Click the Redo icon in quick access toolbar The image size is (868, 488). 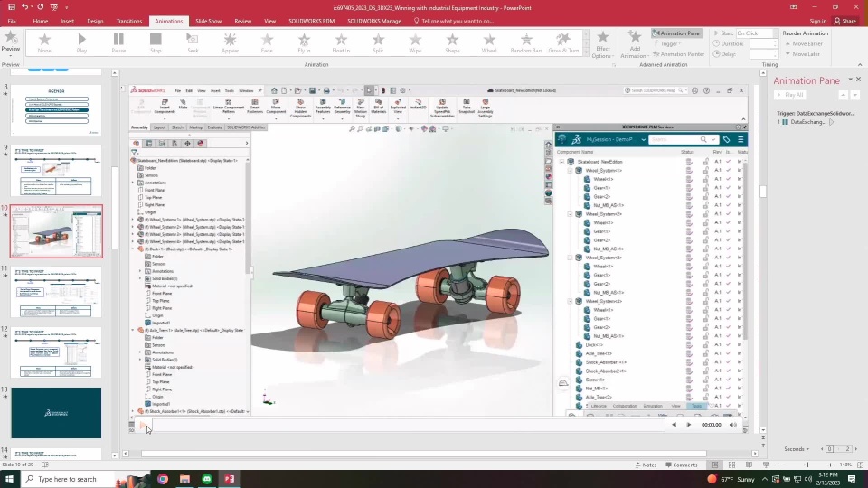[x=41, y=7]
